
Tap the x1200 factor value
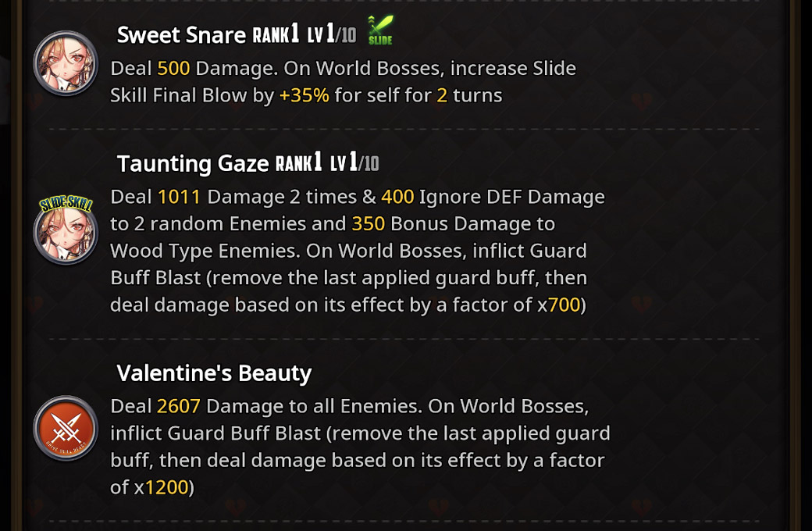coord(167,487)
